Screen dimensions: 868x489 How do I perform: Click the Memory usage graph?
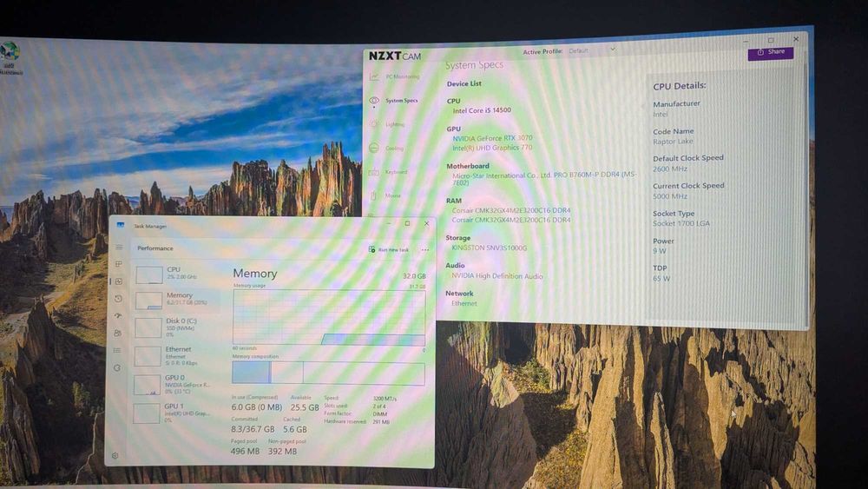pos(329,317)
